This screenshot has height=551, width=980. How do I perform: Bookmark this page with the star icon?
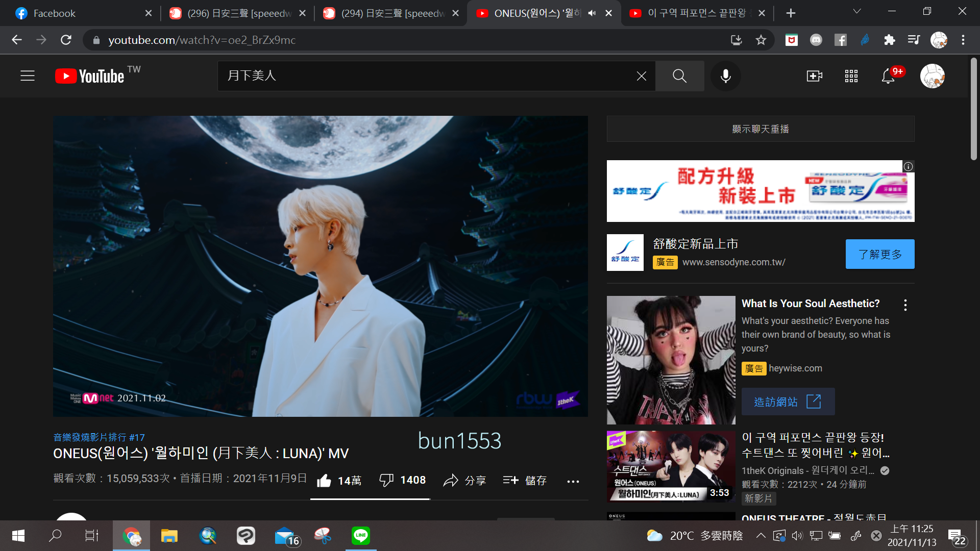point(761,40)
